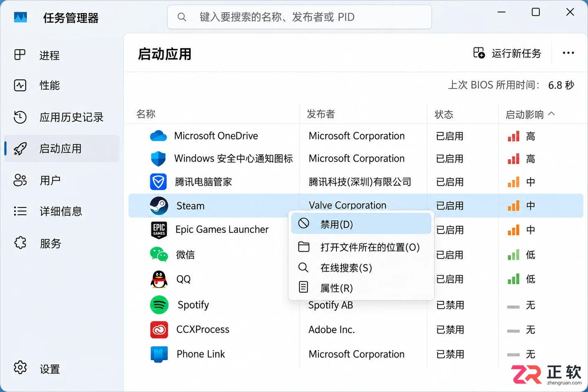Viewport: 588px width, 392px height.
Task: Select the 微信 row
Action: coord(356,255)
